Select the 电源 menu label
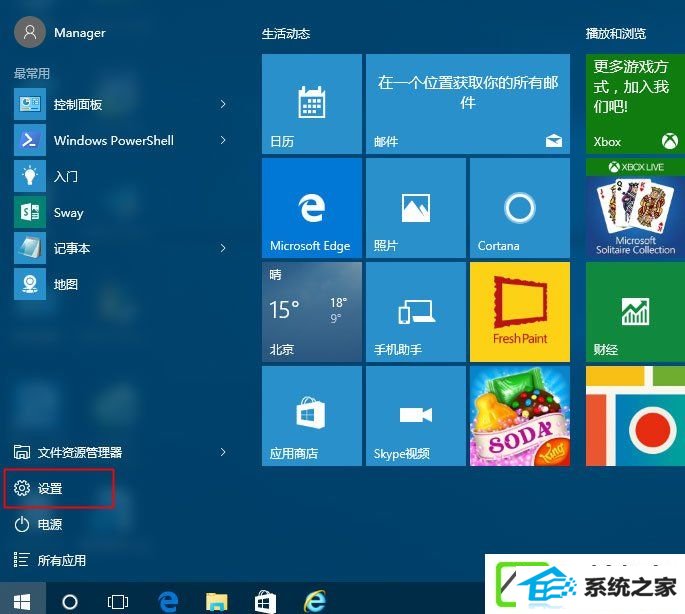685x614 pixels. [x=50, y=524]
